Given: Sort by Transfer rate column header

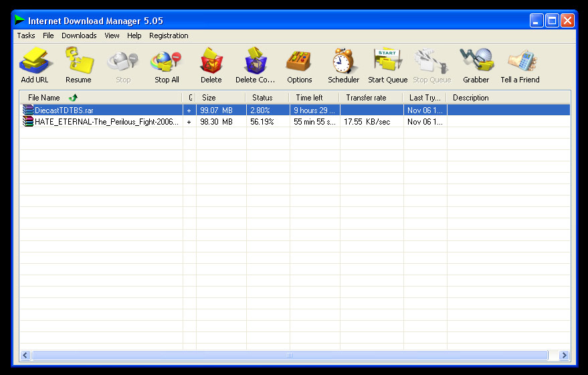Looking at the screenshot, I should 366,98.
